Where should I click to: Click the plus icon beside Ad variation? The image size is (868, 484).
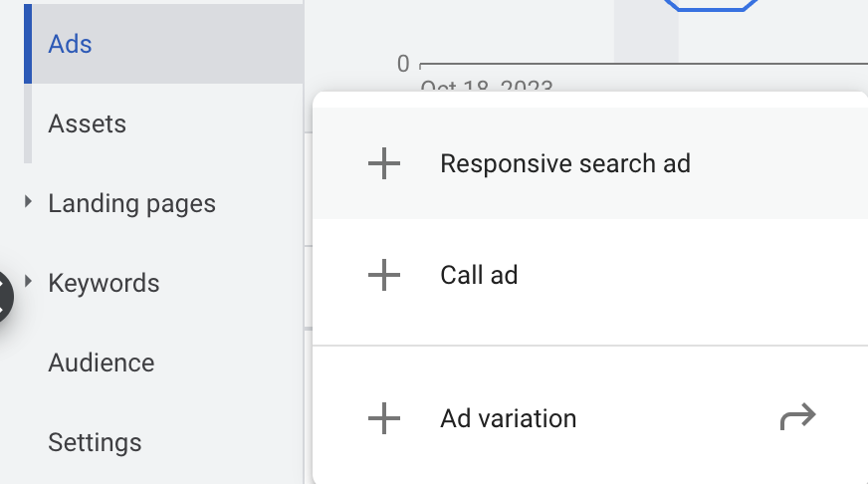click(384, 418)
